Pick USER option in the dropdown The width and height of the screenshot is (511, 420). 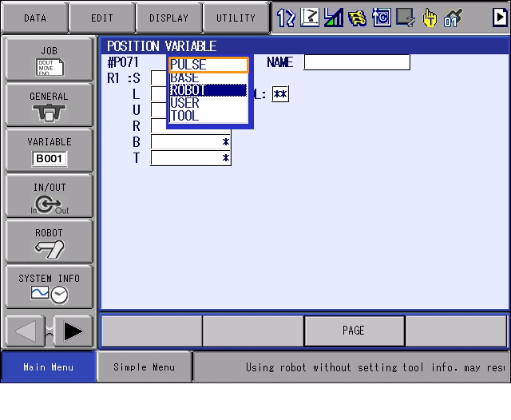208,103
